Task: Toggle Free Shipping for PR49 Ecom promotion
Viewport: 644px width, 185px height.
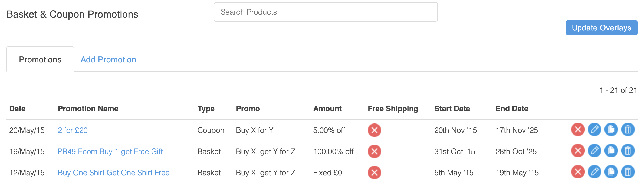Action: click(x=374, y=151)
